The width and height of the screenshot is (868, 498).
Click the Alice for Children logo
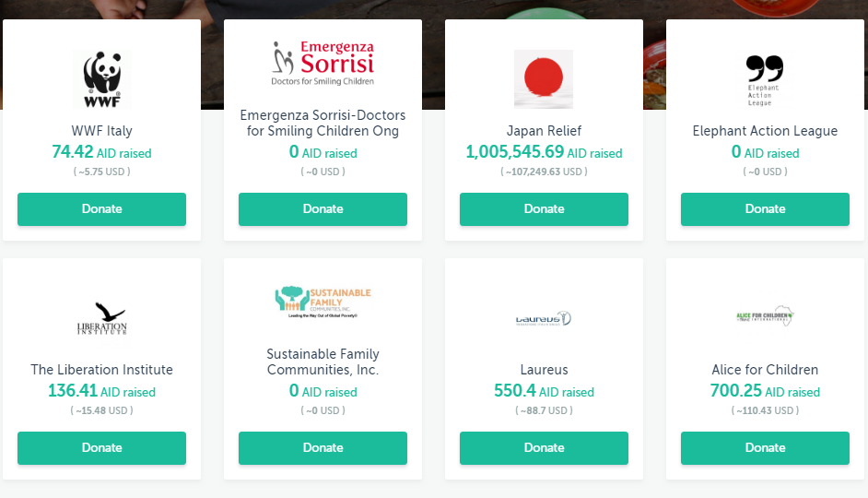point(765,316)
